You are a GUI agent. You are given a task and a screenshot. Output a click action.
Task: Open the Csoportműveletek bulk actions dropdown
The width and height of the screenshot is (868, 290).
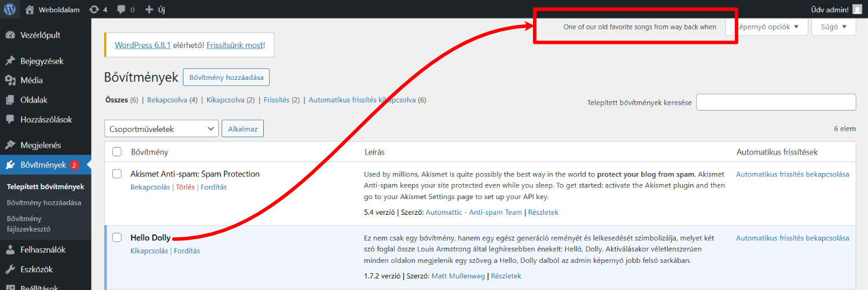161,129
